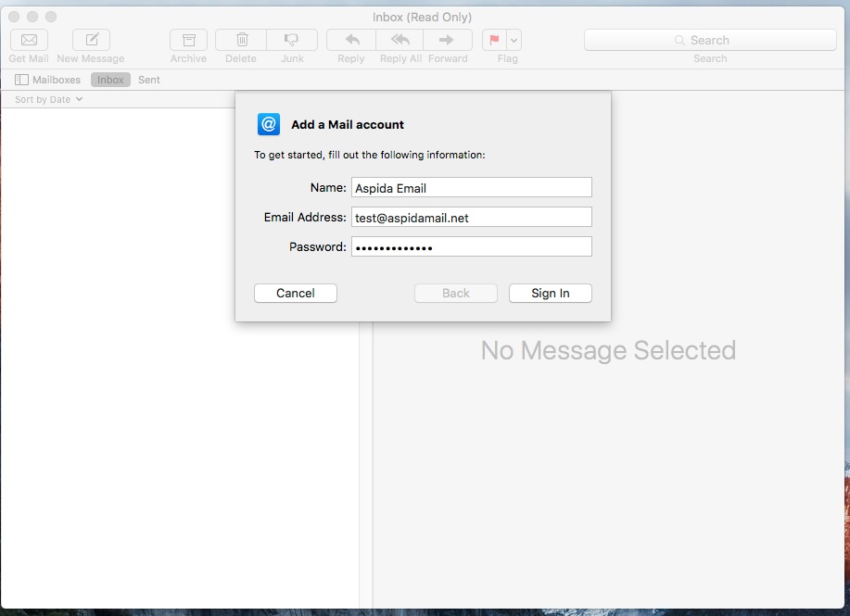
Task: Flag message with the red flag icon
Action: tap(494, 40)
